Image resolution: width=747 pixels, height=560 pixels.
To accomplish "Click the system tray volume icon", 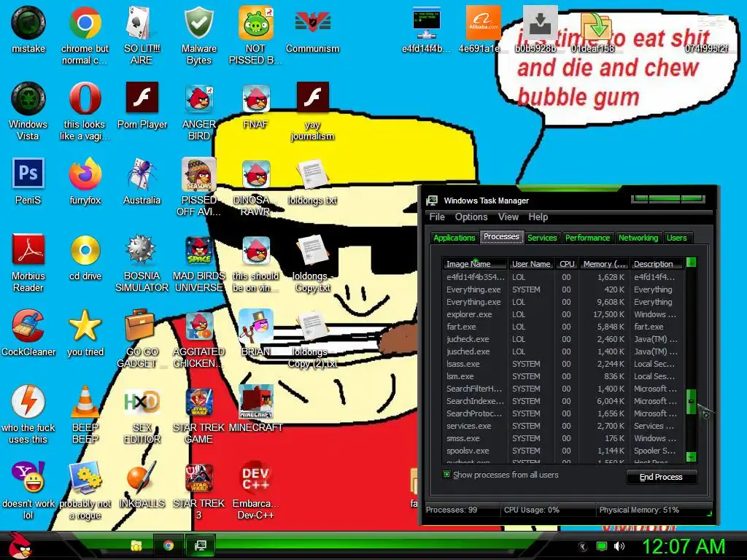I will tap(619, 546).
